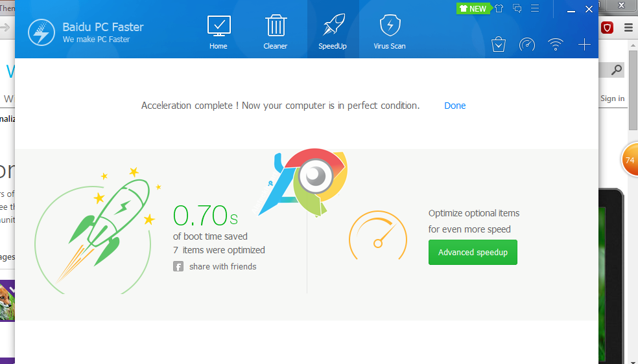Image resolution: width=638 pixels, height=364 pixels.
Task: Close the background browser window
Action: point(621,5)
